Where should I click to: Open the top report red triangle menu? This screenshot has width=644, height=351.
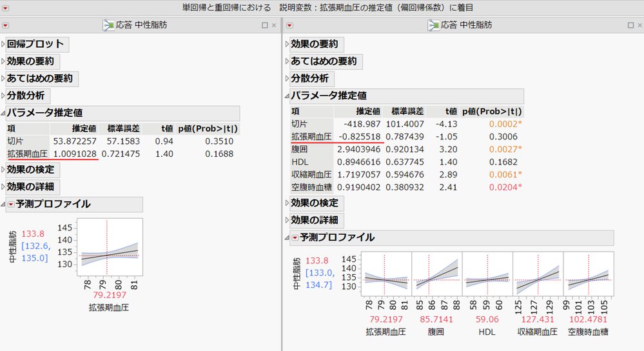coord(5,8)
